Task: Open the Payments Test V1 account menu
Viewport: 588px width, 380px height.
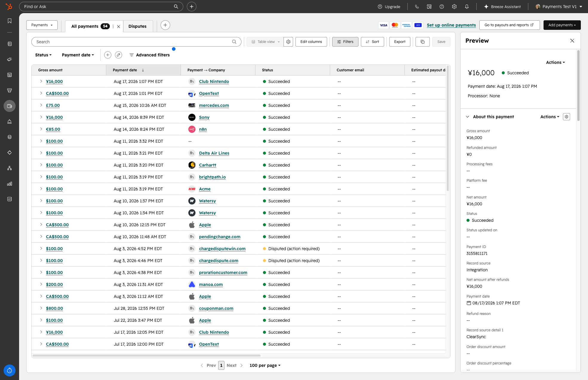Action: (559, 7)
